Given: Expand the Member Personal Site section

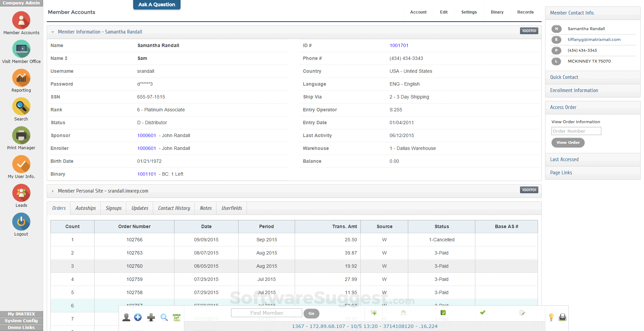Looking at the screenshot, I should coord(53,191).
